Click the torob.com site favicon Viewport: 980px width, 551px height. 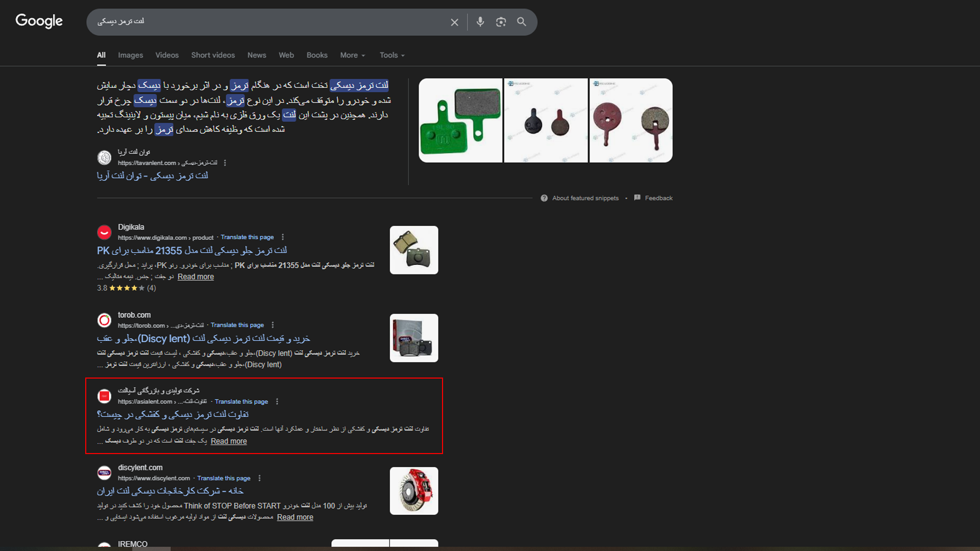(104, 320)
